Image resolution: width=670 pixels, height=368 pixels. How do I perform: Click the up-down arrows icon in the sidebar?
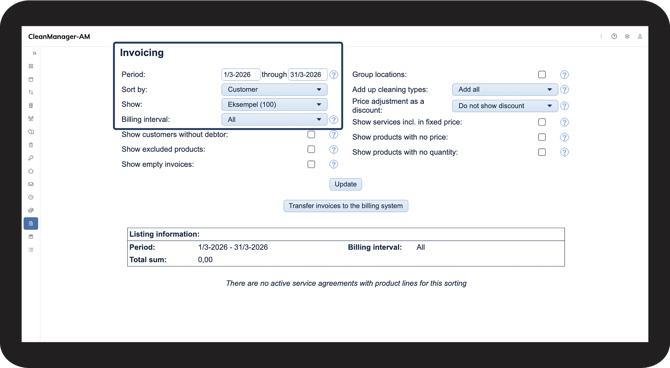coord(31,92)
